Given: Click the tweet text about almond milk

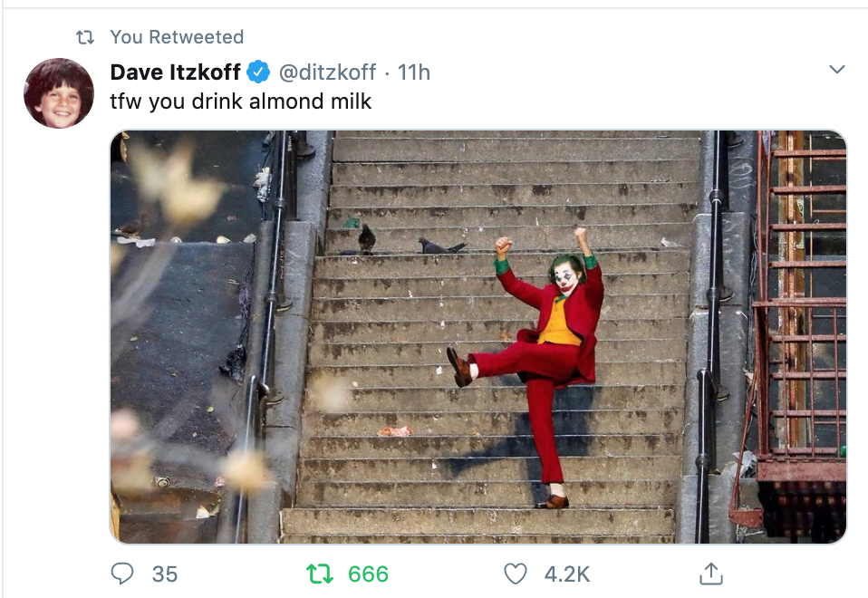Looking at the screenshot, I should click(x=241, y=101).
